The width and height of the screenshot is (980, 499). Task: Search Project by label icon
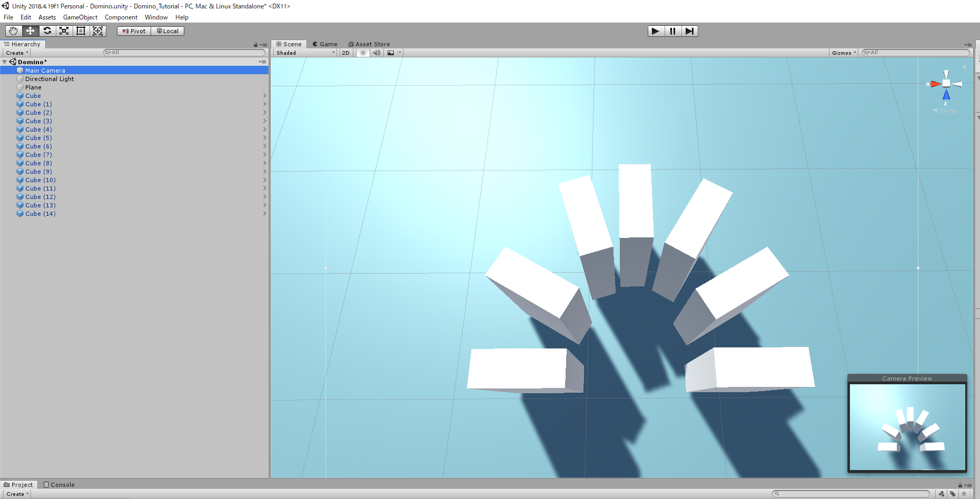tap(953, 494)
